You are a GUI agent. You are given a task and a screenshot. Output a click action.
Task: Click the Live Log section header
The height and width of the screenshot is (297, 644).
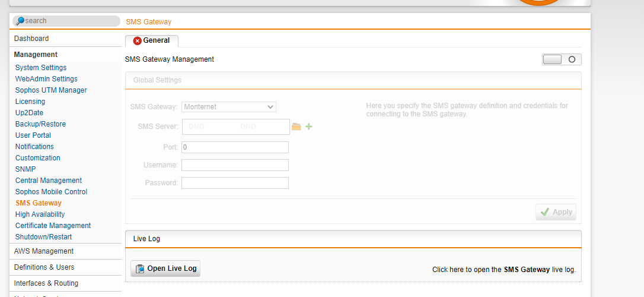pyautogui.click(x=353, y=239)
